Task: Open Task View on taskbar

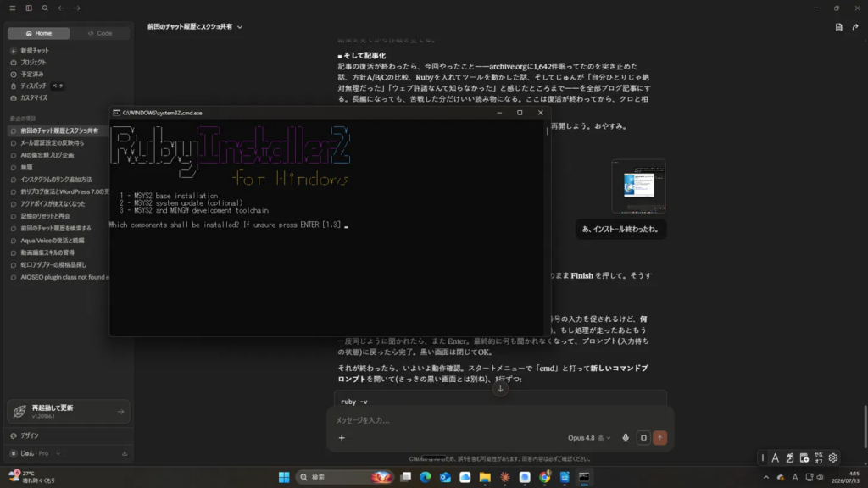Action: 406,477
